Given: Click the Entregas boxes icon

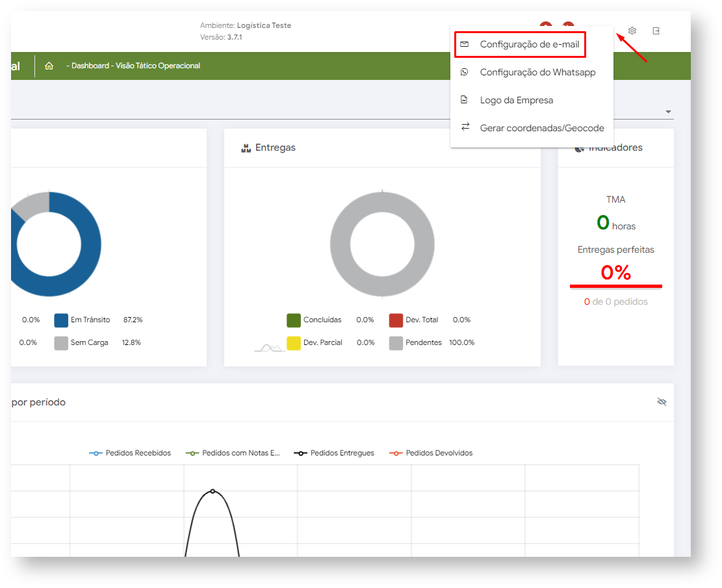Looking at the screenshot, I should click(246, 148).
